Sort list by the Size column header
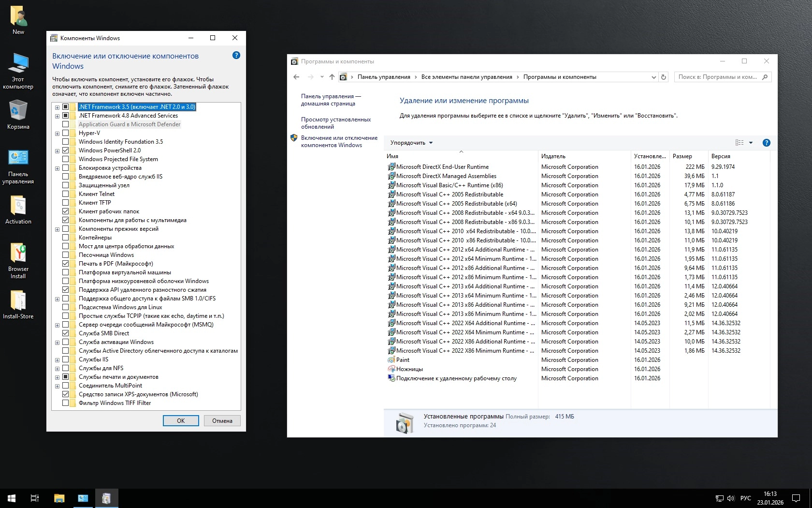 [682, 156]
